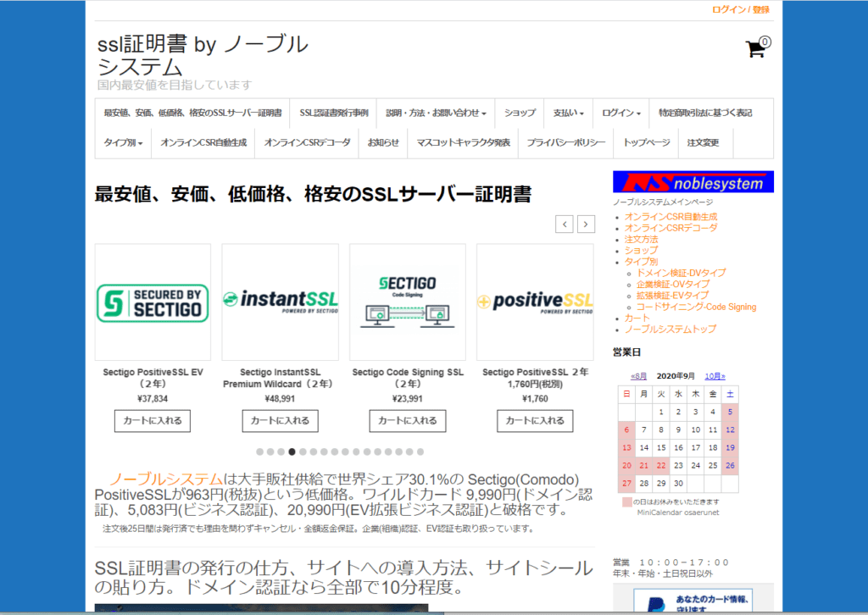The height and width of the screenshot is (615, 868).
Task: Open the トップページ menu item
Action: [x=646, y=142]
